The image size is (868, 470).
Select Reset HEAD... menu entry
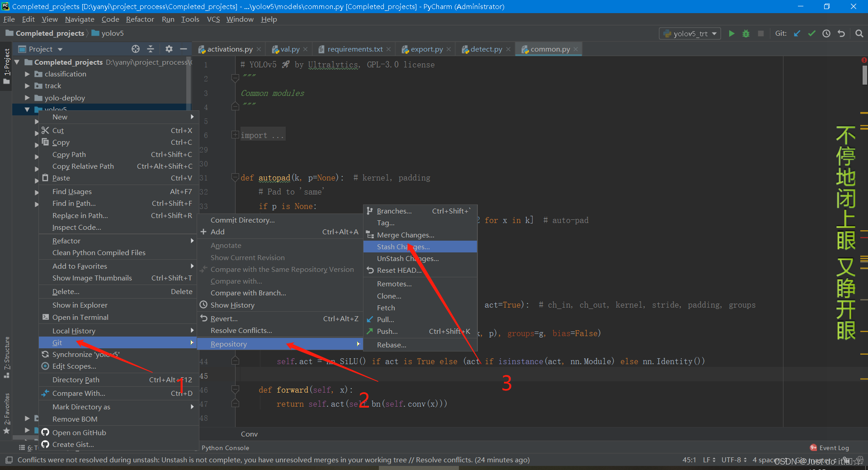click(420, 270)
